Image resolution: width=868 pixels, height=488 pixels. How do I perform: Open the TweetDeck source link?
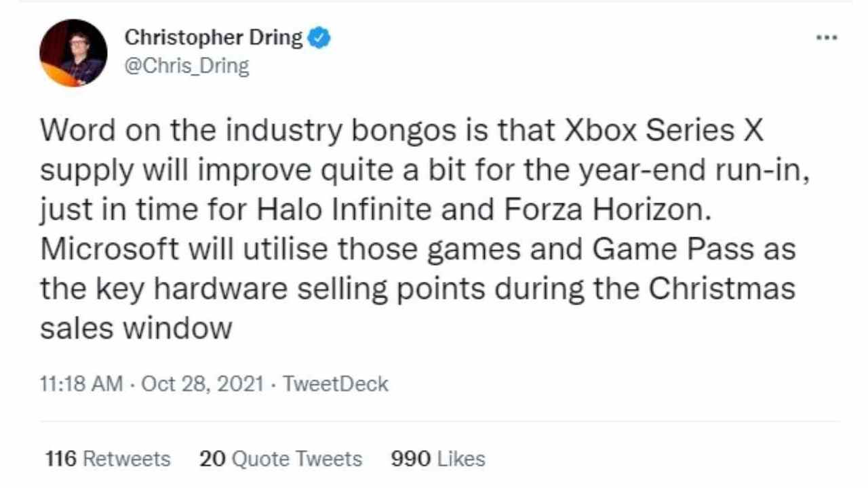coord(335,384)
